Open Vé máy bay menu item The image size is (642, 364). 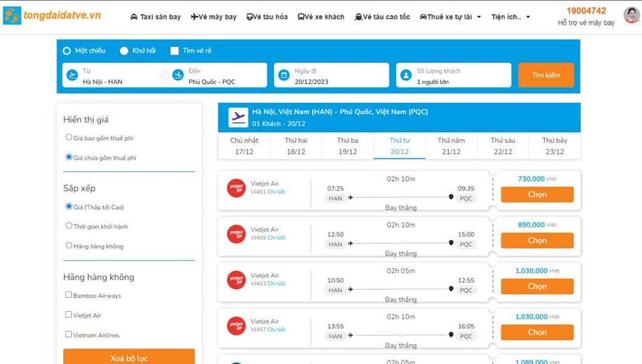[213, 17]
